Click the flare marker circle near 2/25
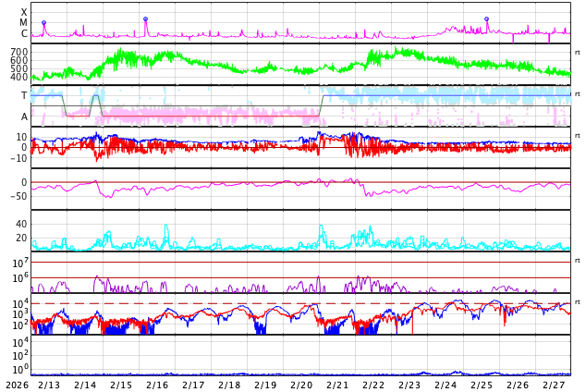Image resolution: width=586 pixels, height=392 pixels. click(x=486, y=18)
